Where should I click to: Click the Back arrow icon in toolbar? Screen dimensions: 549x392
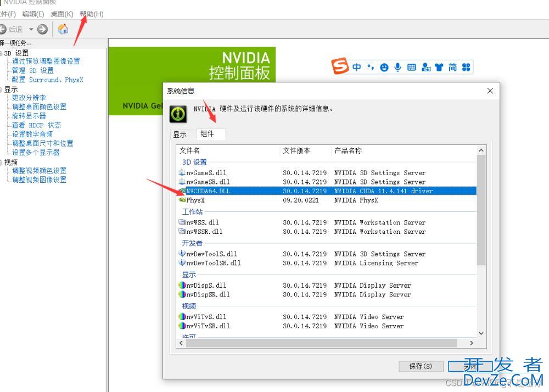[x=2, y=30]
